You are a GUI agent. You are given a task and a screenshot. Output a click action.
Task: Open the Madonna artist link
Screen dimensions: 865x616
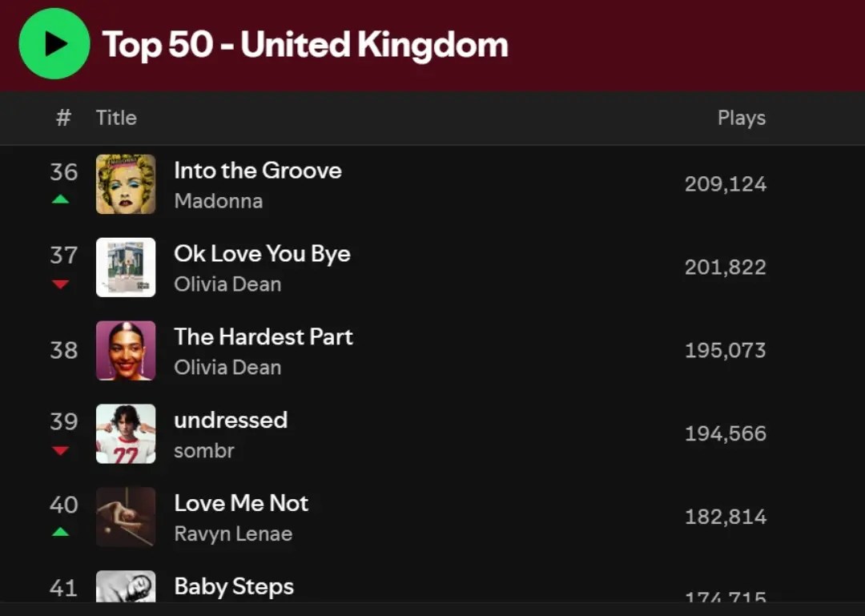coord(219,201)
